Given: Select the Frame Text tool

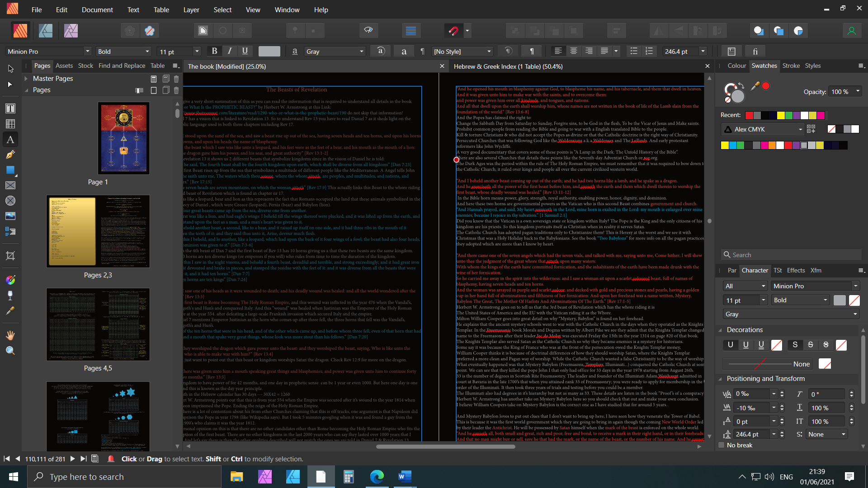Looking at the screenshot, I should 10,108.
